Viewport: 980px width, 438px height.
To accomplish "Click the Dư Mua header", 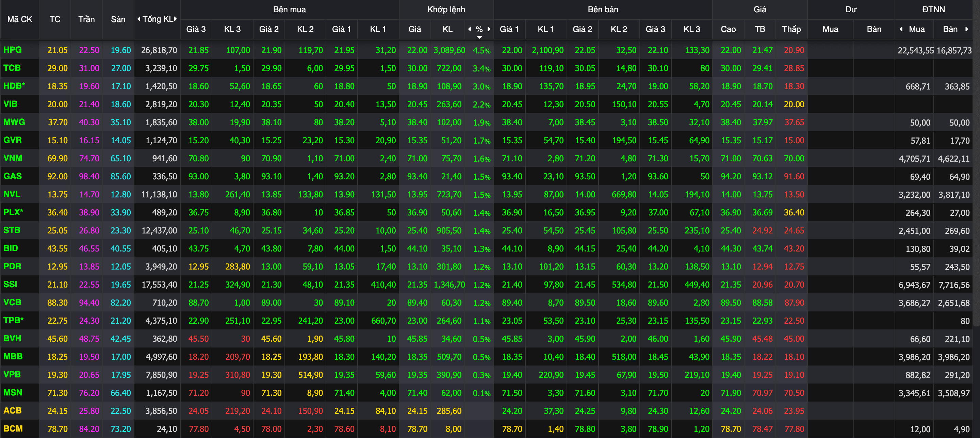I will (830, 29).
